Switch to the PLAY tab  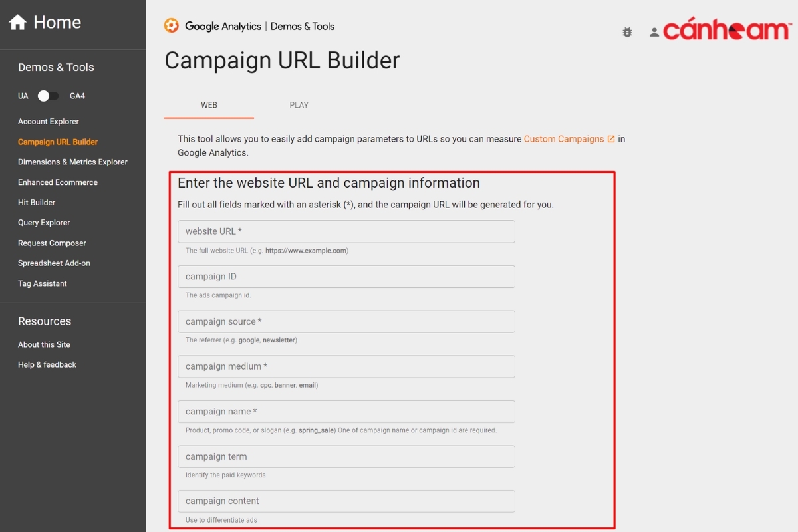tap(299, 105)
